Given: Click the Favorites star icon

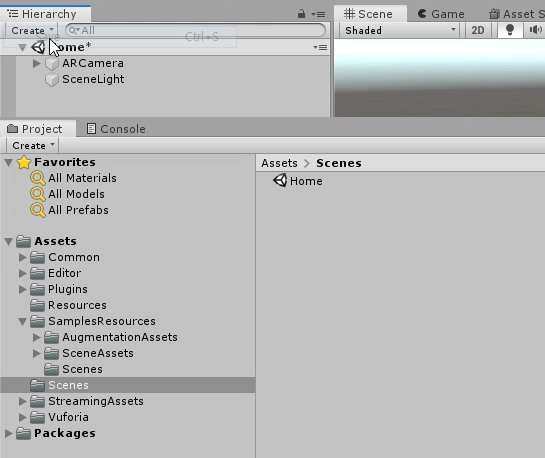Looking at the screenshot, I should click(24, 162).
